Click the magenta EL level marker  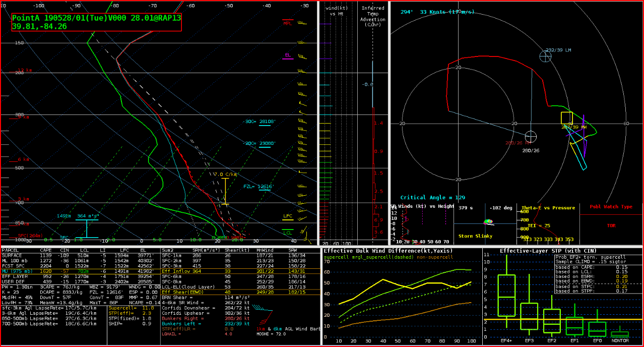click(x=288, y=55)
